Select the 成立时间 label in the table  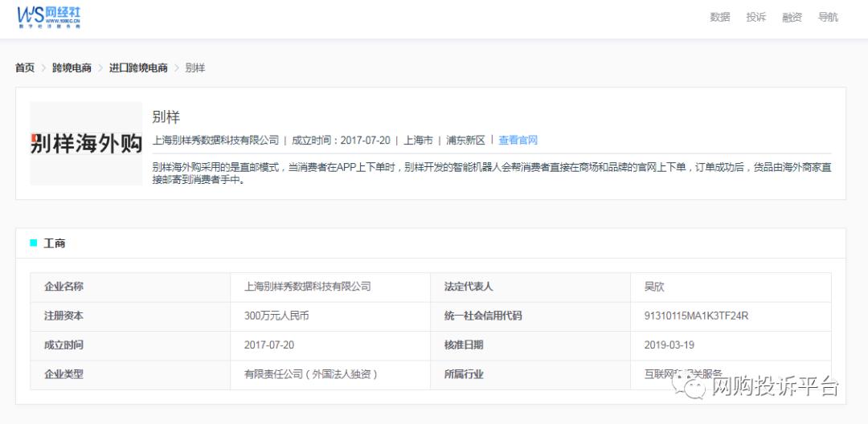[63, 345]
